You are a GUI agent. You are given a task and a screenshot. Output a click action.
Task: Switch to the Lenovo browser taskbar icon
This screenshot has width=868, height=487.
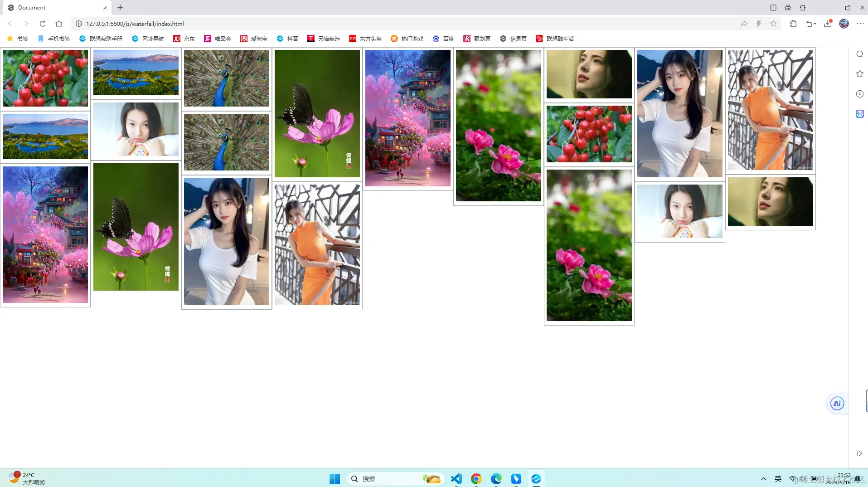click(x=536, y=479)
